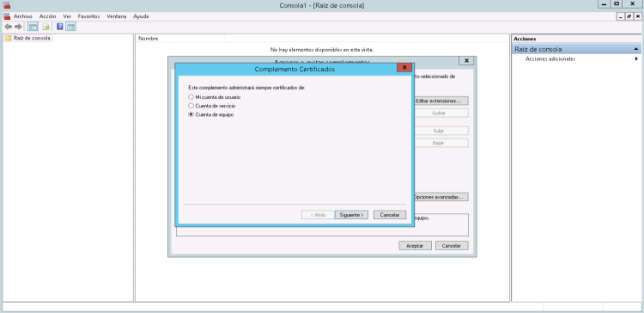Collapse the Raíz de consola actions section

pos(636,49)
